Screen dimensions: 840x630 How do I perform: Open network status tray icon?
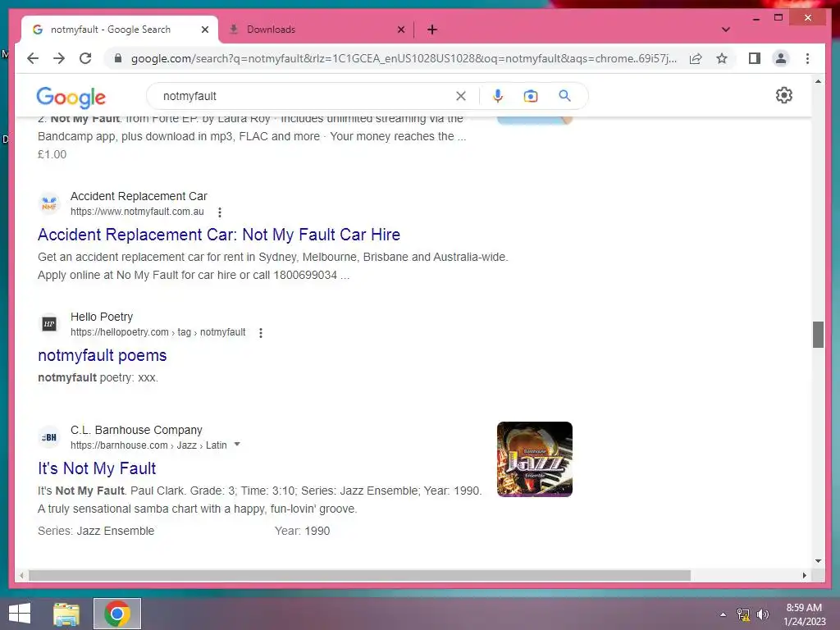coord(743,614)
